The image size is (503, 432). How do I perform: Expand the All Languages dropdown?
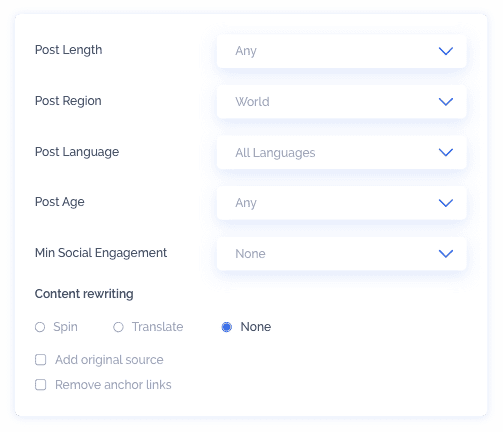(341, 152)
